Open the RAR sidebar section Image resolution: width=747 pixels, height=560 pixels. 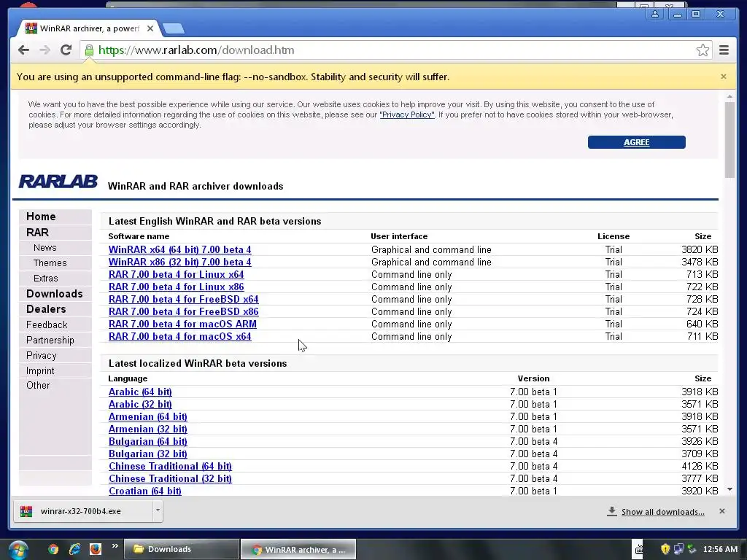pos(38,233)
